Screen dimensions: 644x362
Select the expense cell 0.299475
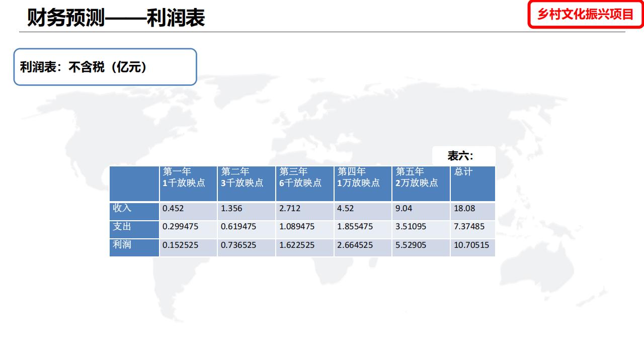[188, 229]
